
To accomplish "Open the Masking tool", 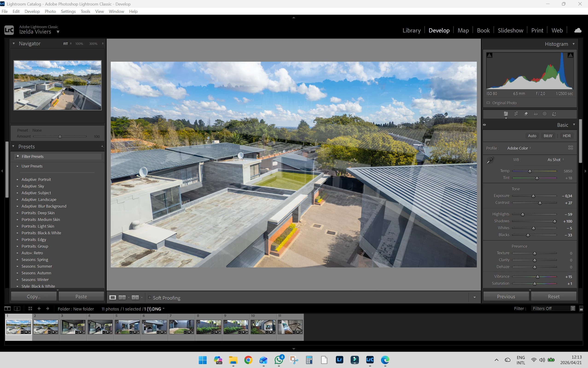I will tap(545, 114).
